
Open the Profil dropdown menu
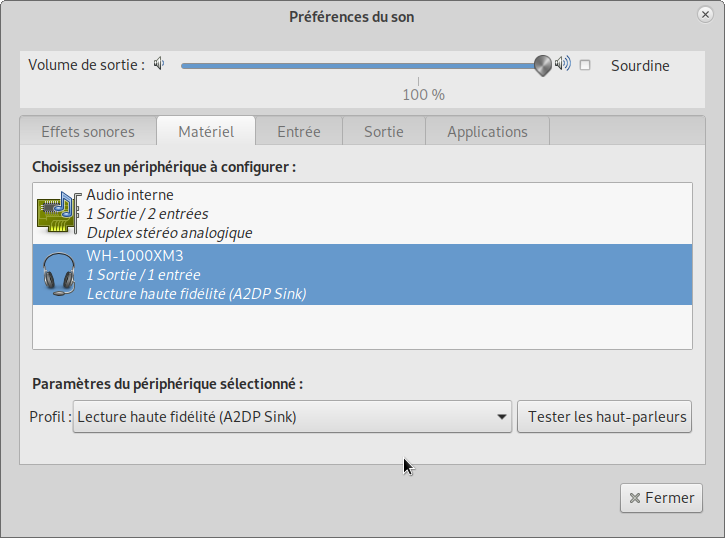click(292, 417)
